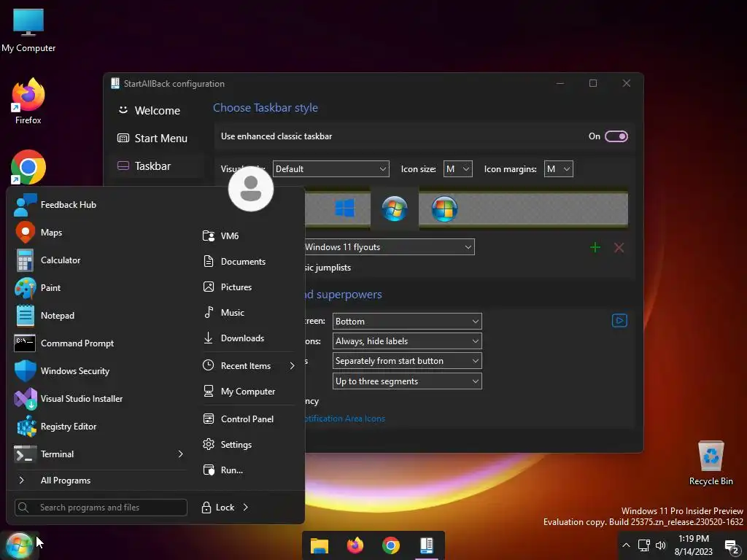Click the volume speaker tray icon
Screen dimensions: 747x560
pos(661,545)
